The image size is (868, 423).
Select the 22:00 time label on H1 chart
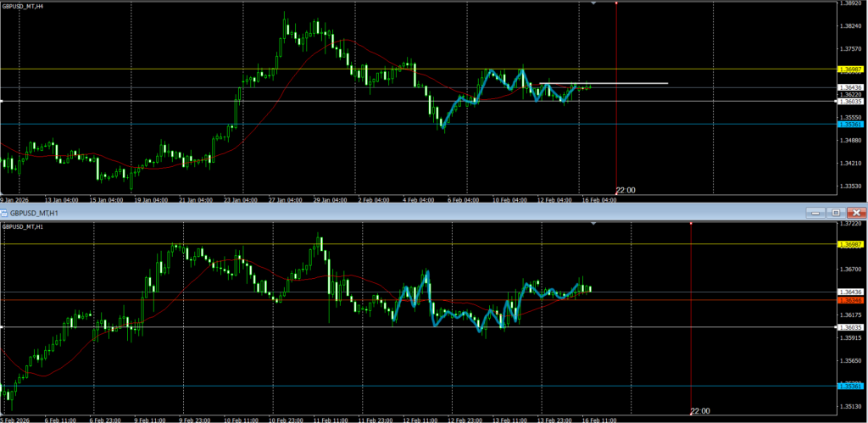tap(700, 411)
